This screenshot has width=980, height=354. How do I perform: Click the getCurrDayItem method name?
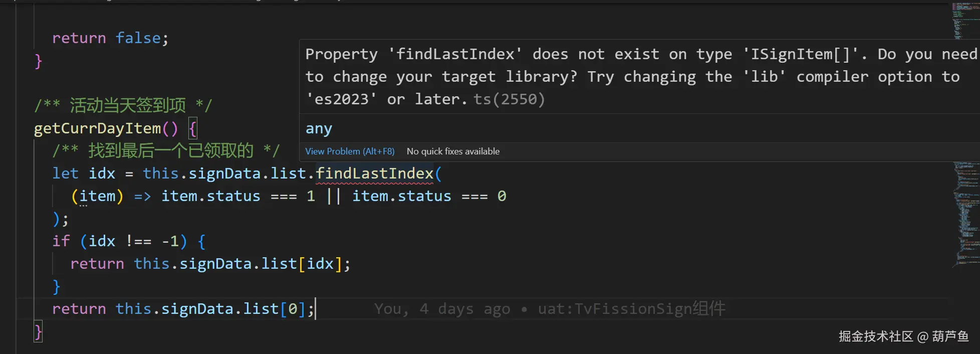(98, 128)
